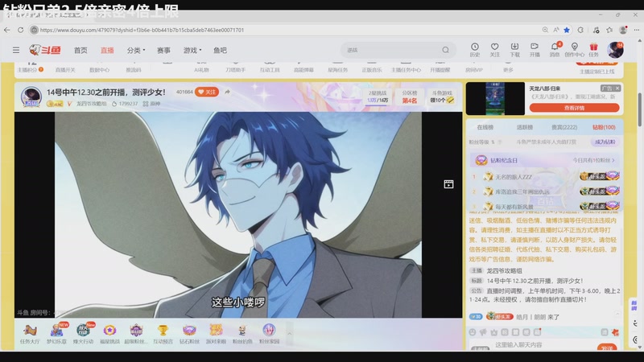Click the user avatar in Douyu header
This screenshot has height=362, width=644.
click(x=615, y=50)
